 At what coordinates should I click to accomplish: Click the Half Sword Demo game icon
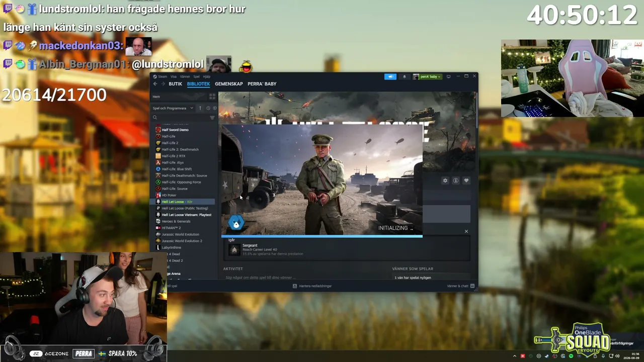[158, 130]
